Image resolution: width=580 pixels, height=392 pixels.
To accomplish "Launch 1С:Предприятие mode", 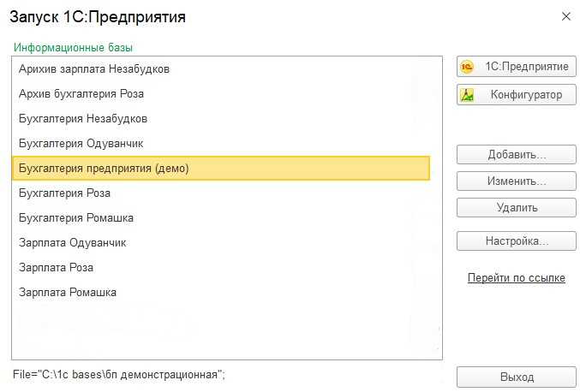I will tap(517, 67).
